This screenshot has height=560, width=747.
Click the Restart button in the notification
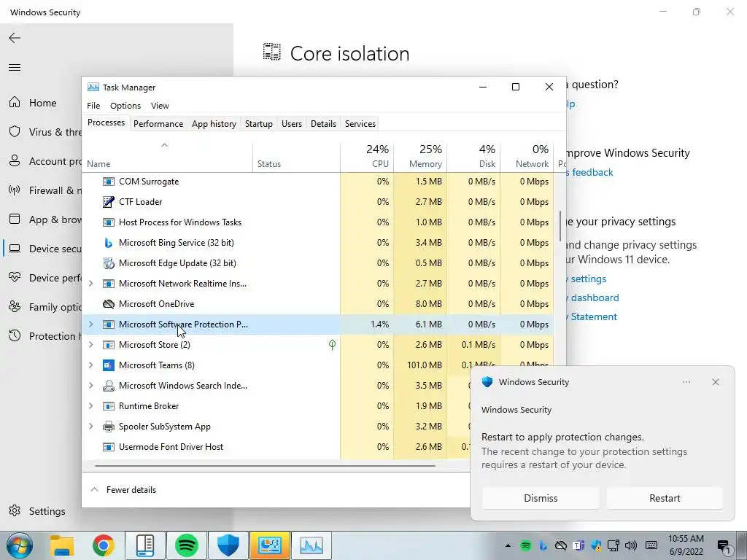click(x=665, y=498)
